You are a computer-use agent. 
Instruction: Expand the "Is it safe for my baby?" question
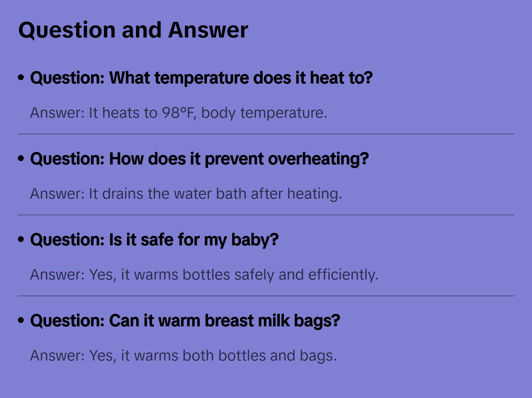point(154,240)
